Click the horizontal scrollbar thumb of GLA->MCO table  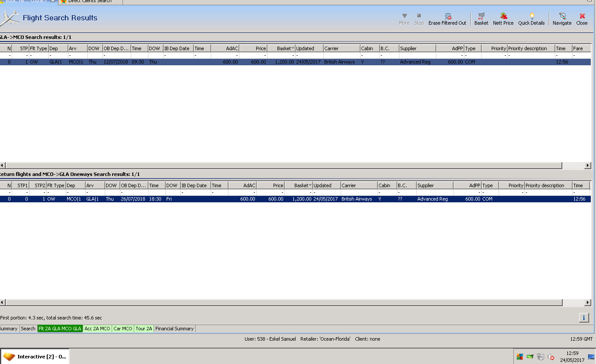pos(284,166)
